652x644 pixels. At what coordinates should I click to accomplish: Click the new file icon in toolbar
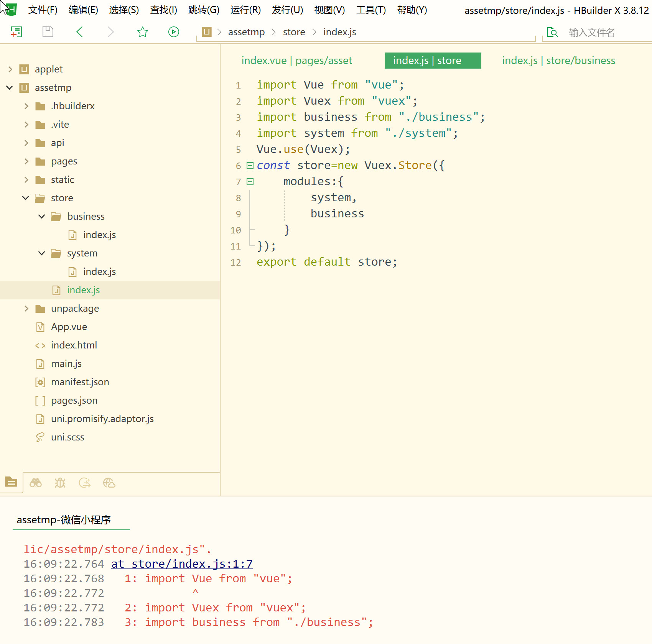coord(16,32)
